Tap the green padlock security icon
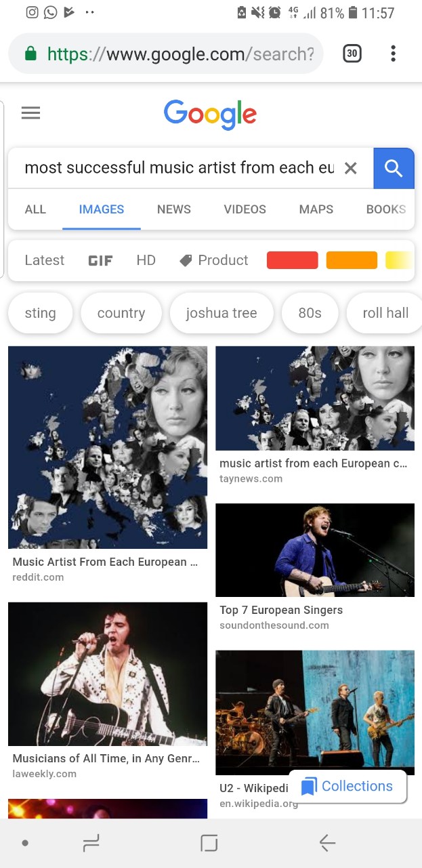The height and width of the screenshot is (868, 422). coord(30,54)
